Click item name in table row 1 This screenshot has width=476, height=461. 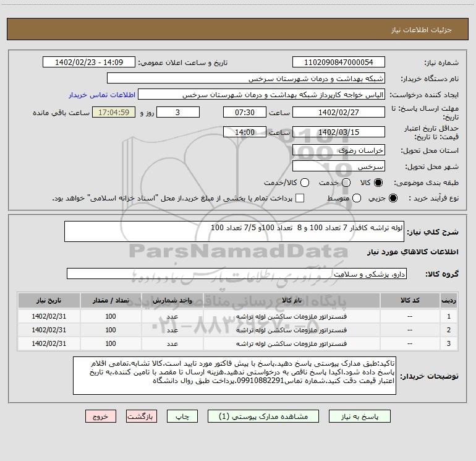coord(291,316)
